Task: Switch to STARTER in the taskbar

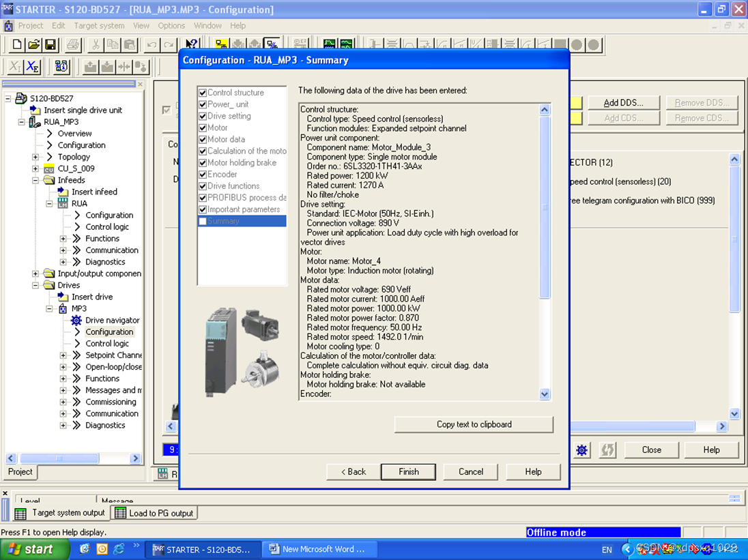Action: pyautogui.click(x=203, y=550)
